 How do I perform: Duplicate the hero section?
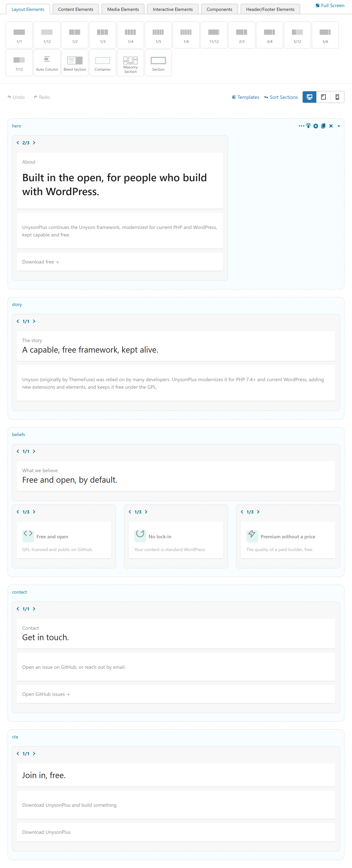(323, 126)
